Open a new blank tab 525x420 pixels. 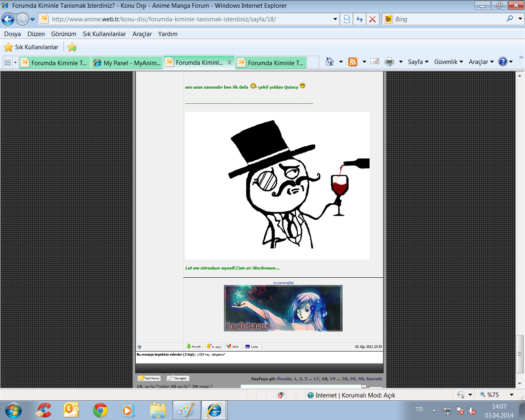click(313, 63)
